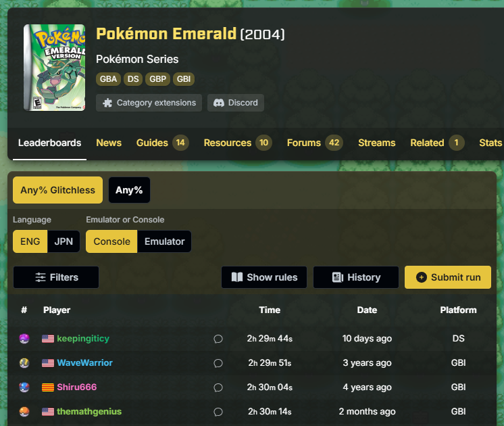Click the flag next to Shiru666
This screenshot has width=504, height=426.
(x=48, y=387)
